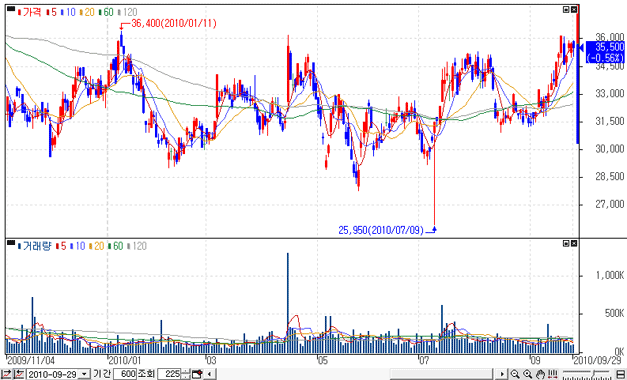This screenshot has width=627, height=380.
Task: Click the 120-day average legend in volume panel
Action: [137, 246]
